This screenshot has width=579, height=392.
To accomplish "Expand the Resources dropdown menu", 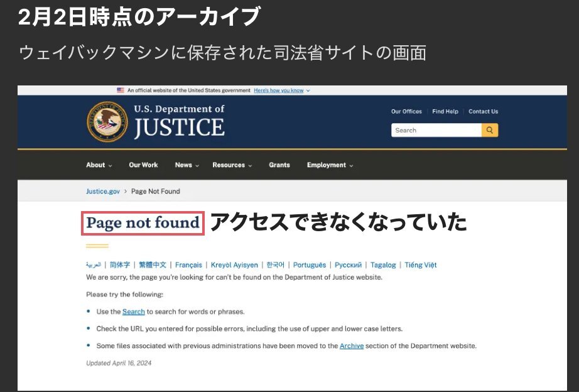I will click(232, 165).
